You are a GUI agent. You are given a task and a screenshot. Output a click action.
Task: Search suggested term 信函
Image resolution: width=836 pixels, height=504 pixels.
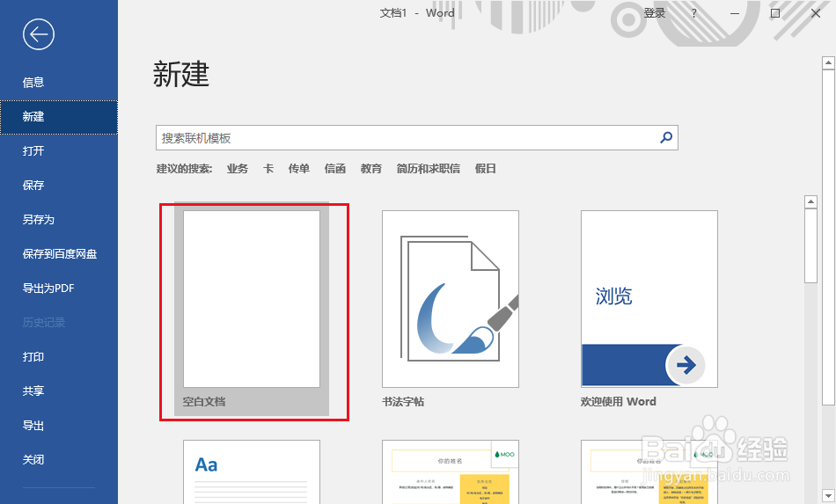tap(334, 169)
